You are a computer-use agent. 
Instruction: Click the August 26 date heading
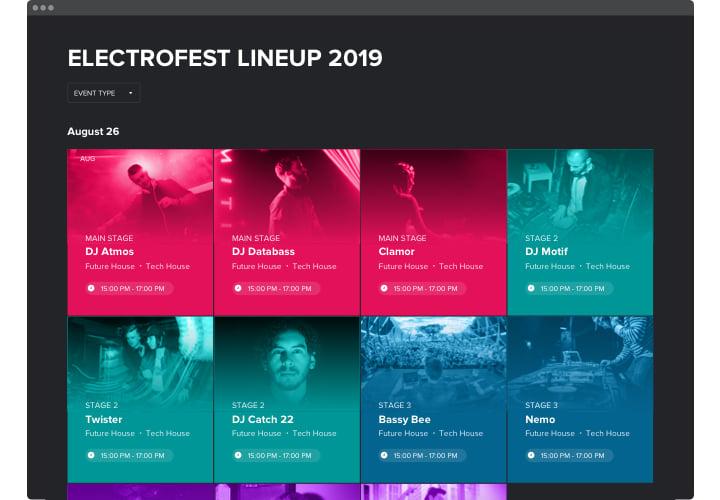(93, 132)
